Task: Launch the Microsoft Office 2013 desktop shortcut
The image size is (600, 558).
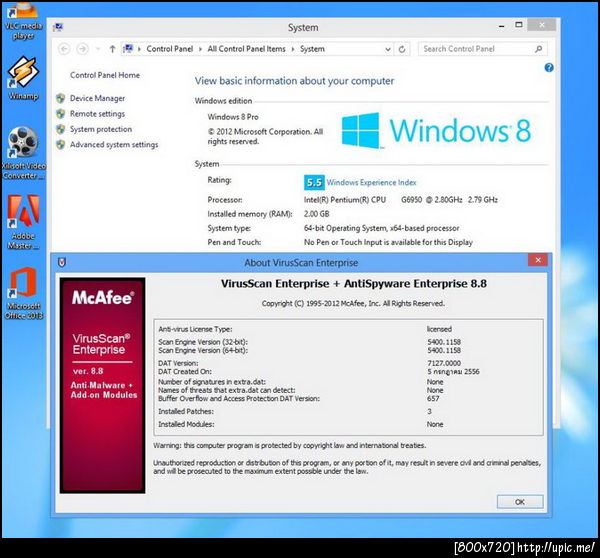Action: coord(23,293)
